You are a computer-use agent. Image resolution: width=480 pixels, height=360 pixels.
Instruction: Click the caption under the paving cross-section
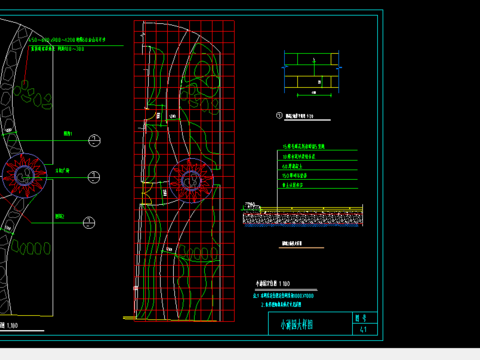coord(292,243)
